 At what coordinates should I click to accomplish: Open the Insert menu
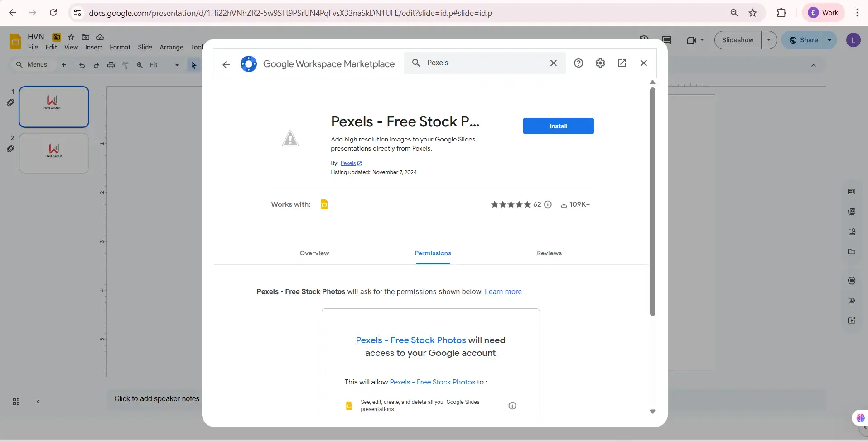tap(93, 47)
